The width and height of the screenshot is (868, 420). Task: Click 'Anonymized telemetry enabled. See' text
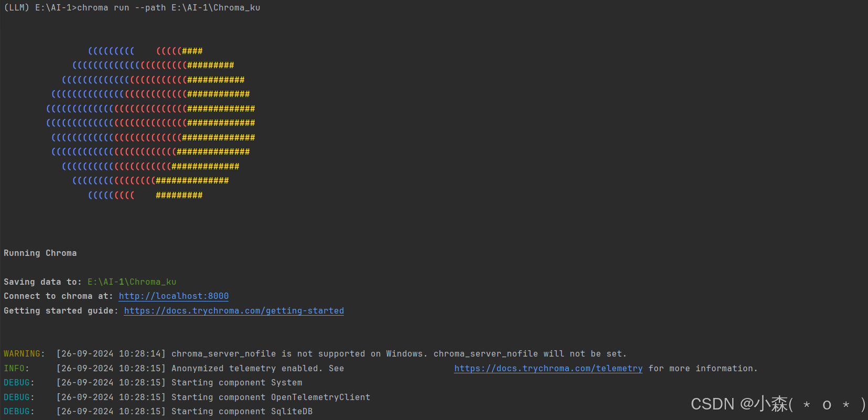pyautogui.click(x=258, y=369)
